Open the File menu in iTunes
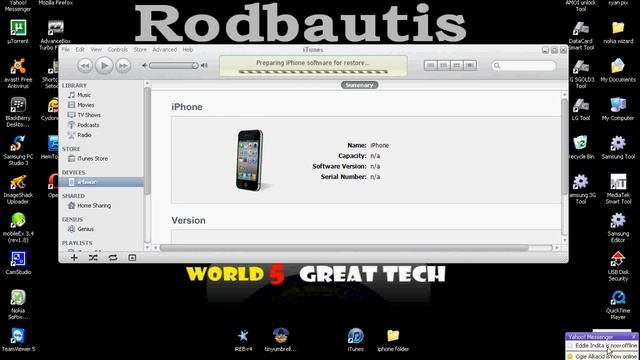This screenshot has width=640, height=360. coord(66,49)
